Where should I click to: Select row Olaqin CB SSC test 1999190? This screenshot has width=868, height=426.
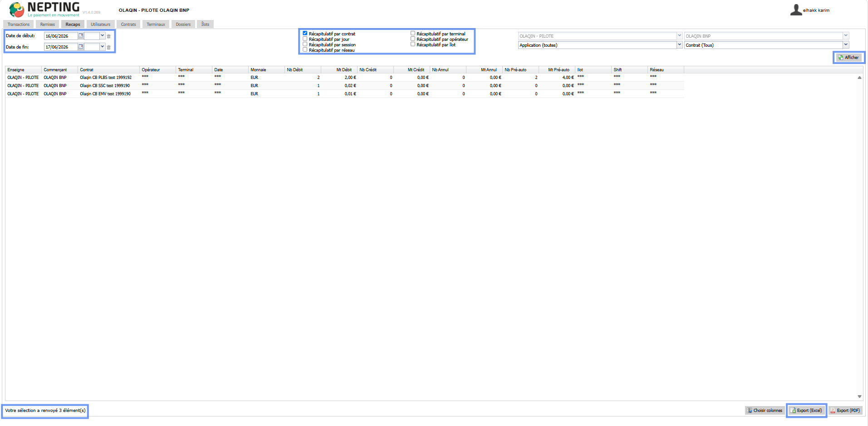(345, 86)
